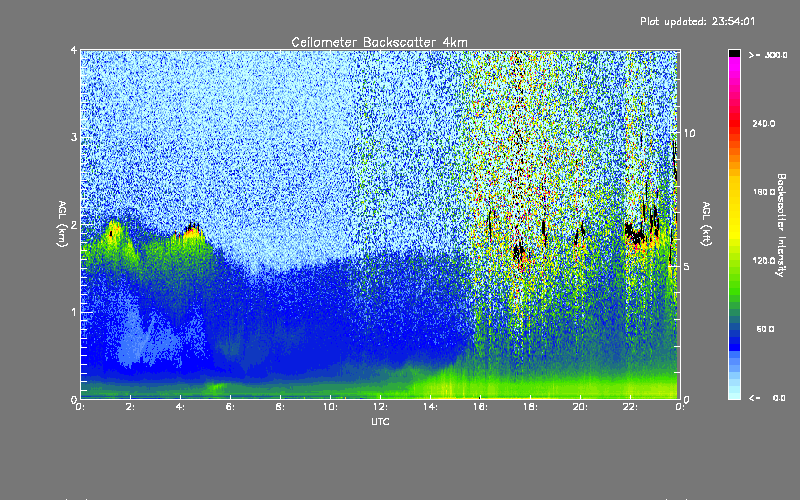Viewport: 800px width, 500px height.
Task: Click the yellow cloud peak near 1 UTC
Action: click(113, 230)
